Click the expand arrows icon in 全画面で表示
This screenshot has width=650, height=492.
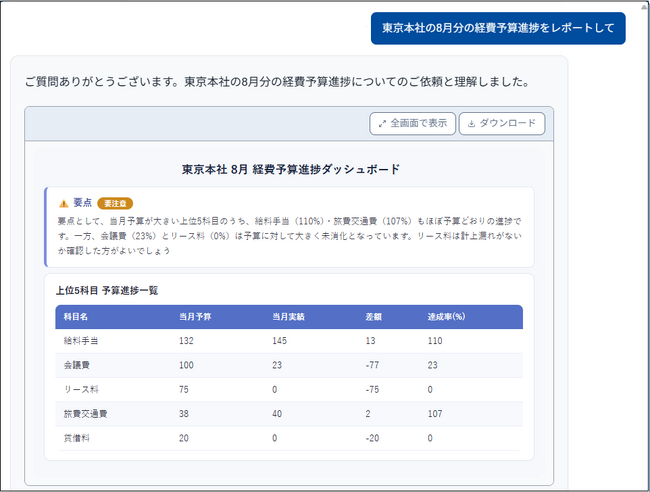click(x=382, y=124)
